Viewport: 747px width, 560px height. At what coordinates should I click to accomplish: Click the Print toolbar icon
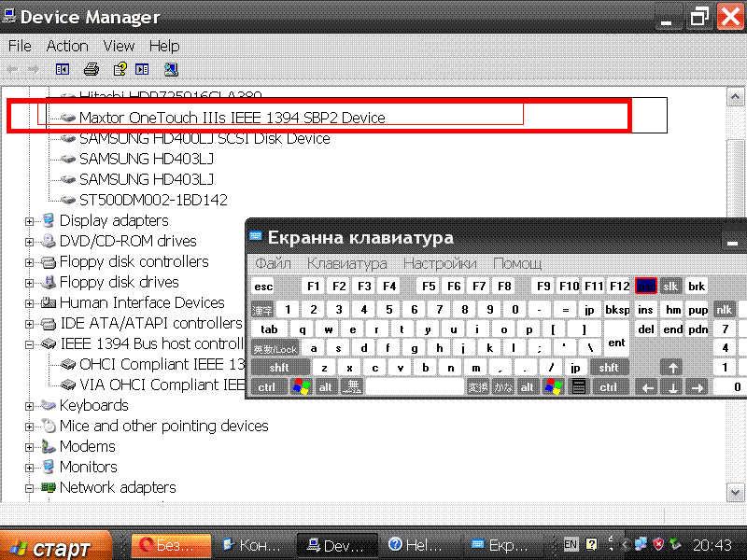click(x=91, y=69)
